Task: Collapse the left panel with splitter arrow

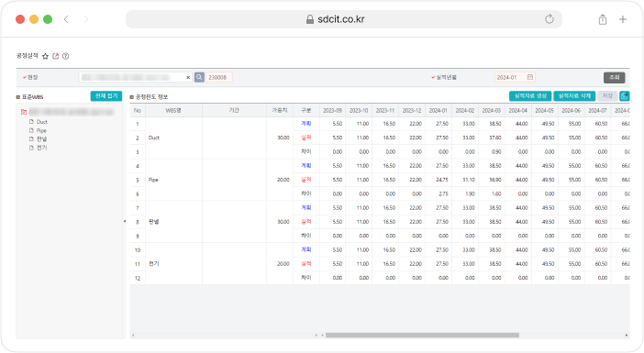Action: click(x=125, y=221)
